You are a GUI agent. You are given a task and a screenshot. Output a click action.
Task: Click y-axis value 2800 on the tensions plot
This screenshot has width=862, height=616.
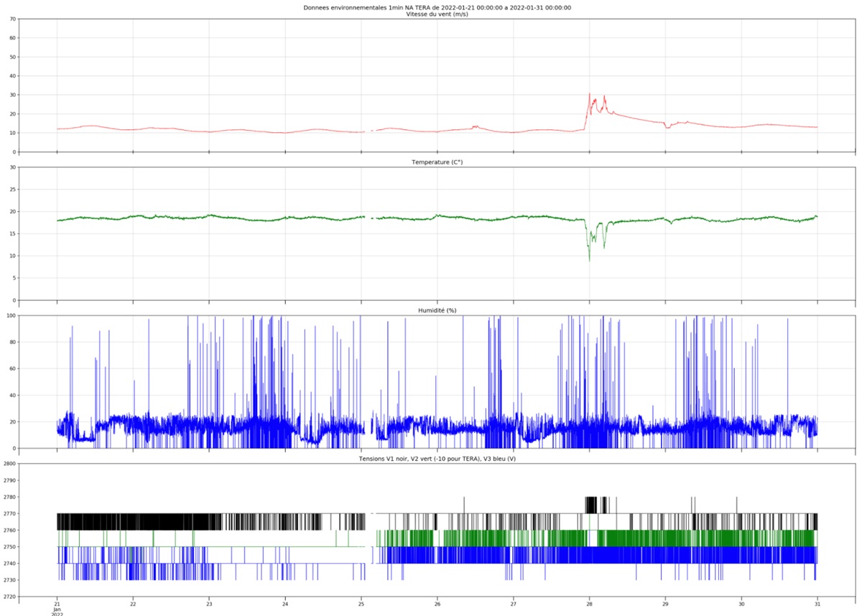9,464
